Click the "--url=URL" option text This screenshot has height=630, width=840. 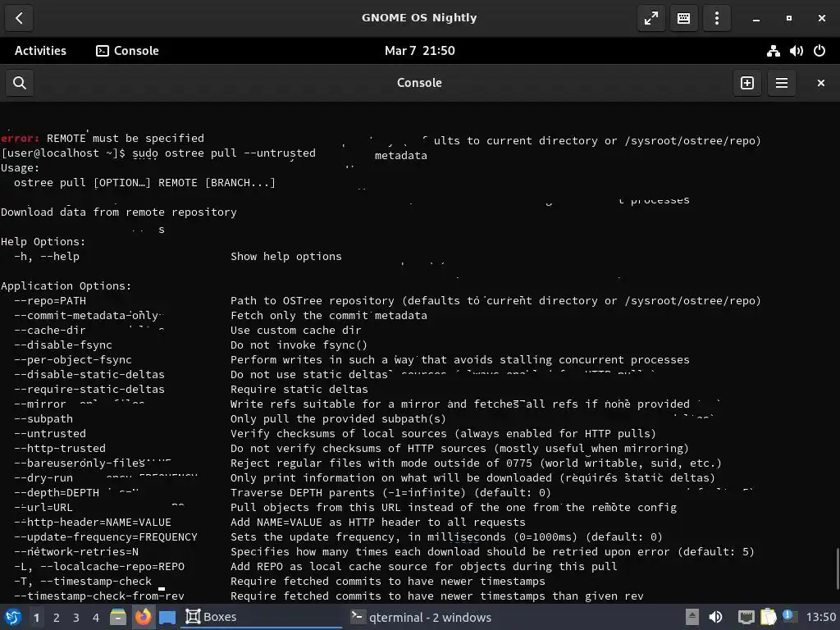[x=43, y=507]
